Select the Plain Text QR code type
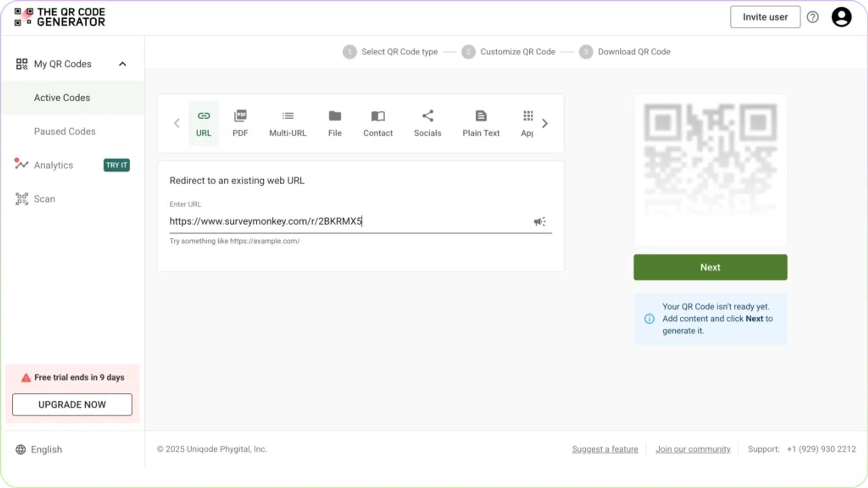The image size is (868, 488). point(481,123)
